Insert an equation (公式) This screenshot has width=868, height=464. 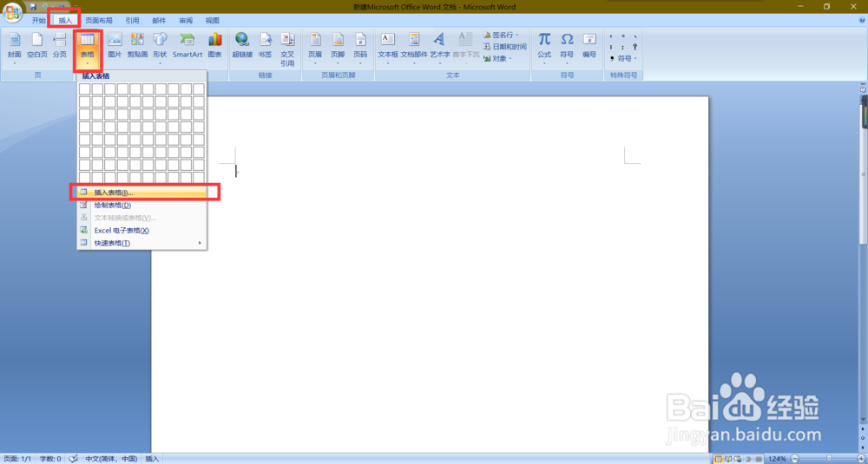544,48
